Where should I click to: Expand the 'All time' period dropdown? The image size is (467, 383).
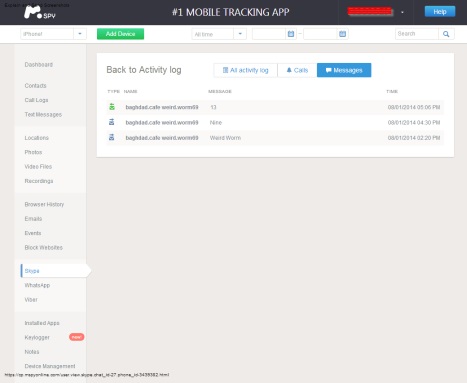(x=240, y=34)
